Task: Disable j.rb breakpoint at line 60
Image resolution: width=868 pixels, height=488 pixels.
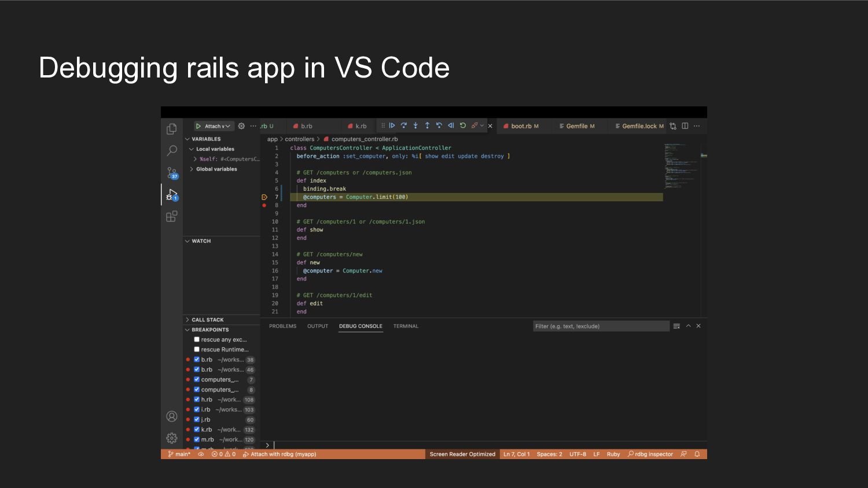Action: [197, 420]
